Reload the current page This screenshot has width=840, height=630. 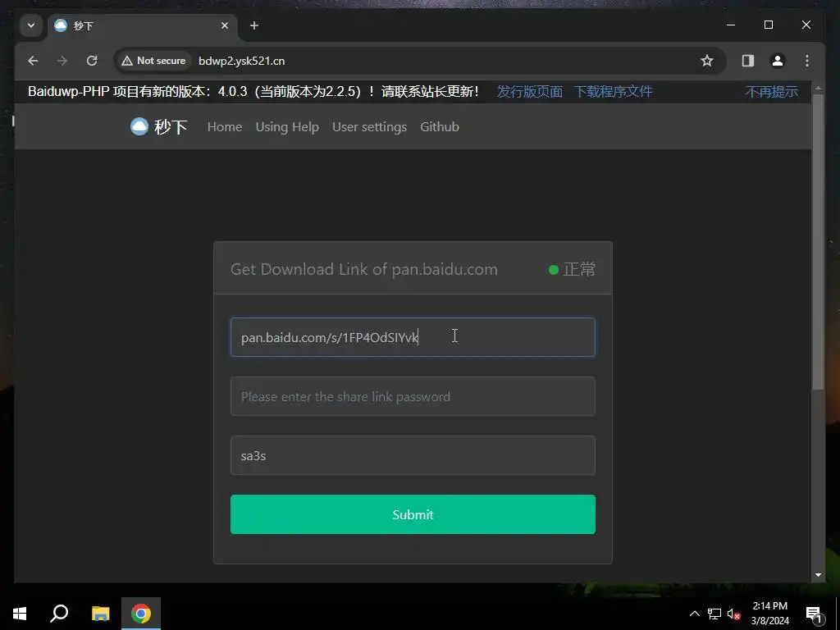point(92,61)
